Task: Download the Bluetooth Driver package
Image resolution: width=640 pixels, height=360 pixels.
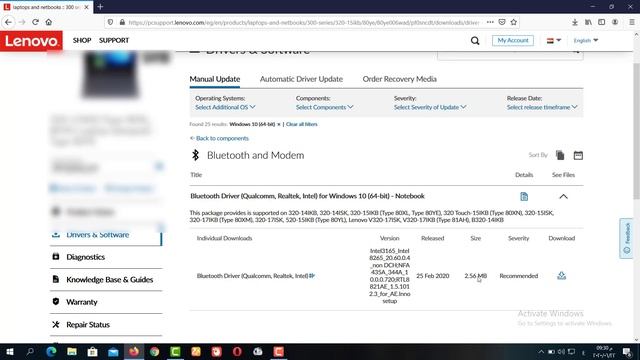Action: (x=562, y=276)
